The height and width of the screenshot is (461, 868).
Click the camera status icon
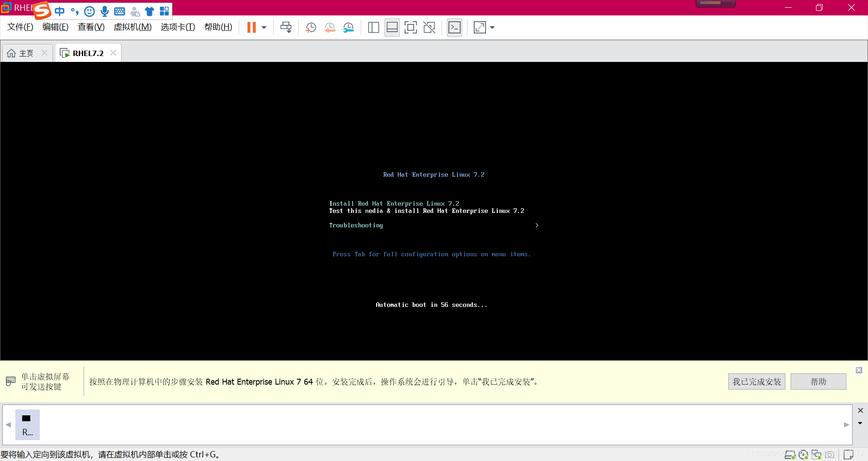(830, 455)
